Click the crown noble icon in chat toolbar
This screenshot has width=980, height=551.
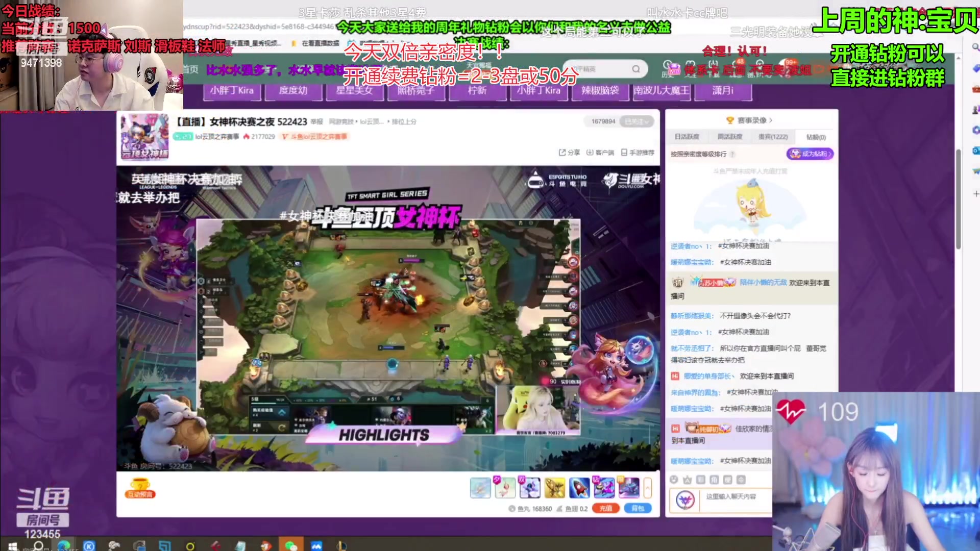click(x=687, y=480)
